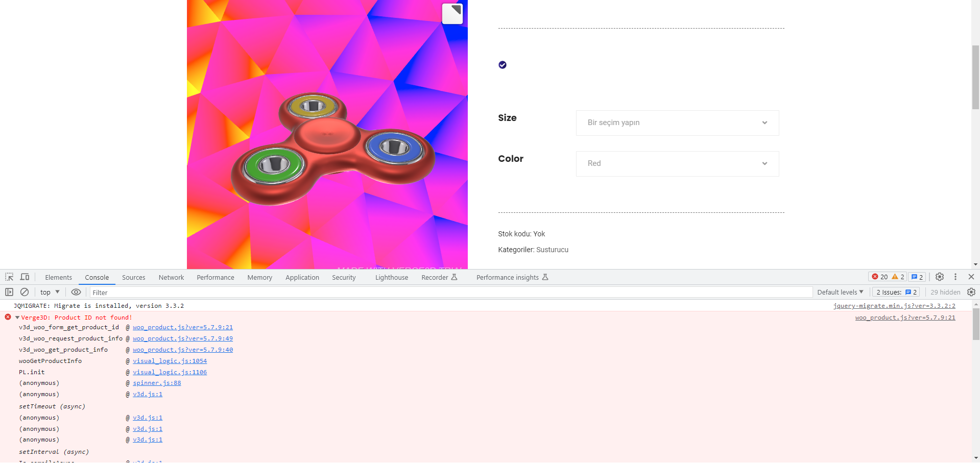980x463 pixels.
Task: Click the 20 errors counter badge
Action: pos(880,277)
